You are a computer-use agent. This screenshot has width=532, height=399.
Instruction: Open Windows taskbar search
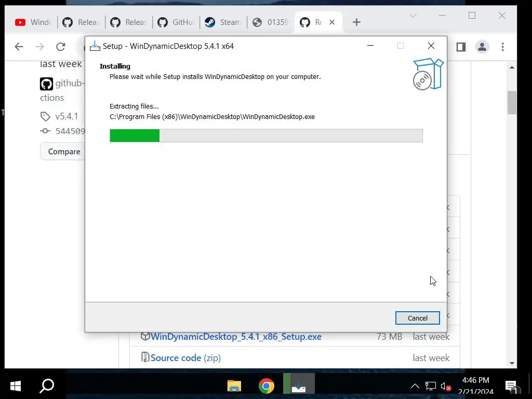pos(47,386)
